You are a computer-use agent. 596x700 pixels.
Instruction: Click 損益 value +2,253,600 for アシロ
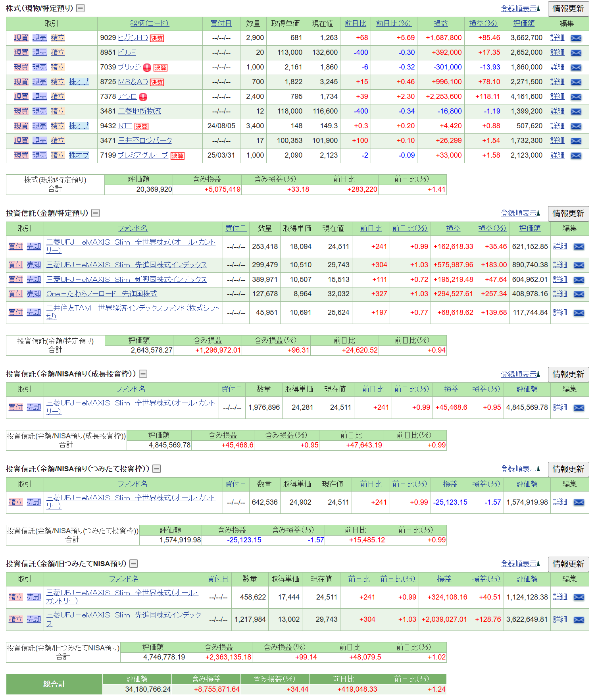click(444, 96)
